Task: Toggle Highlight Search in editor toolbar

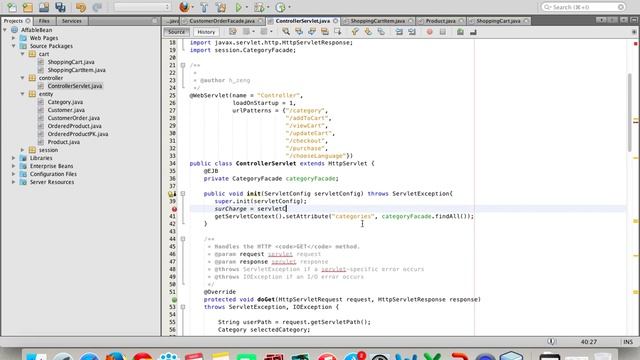Action: (325, 32)
